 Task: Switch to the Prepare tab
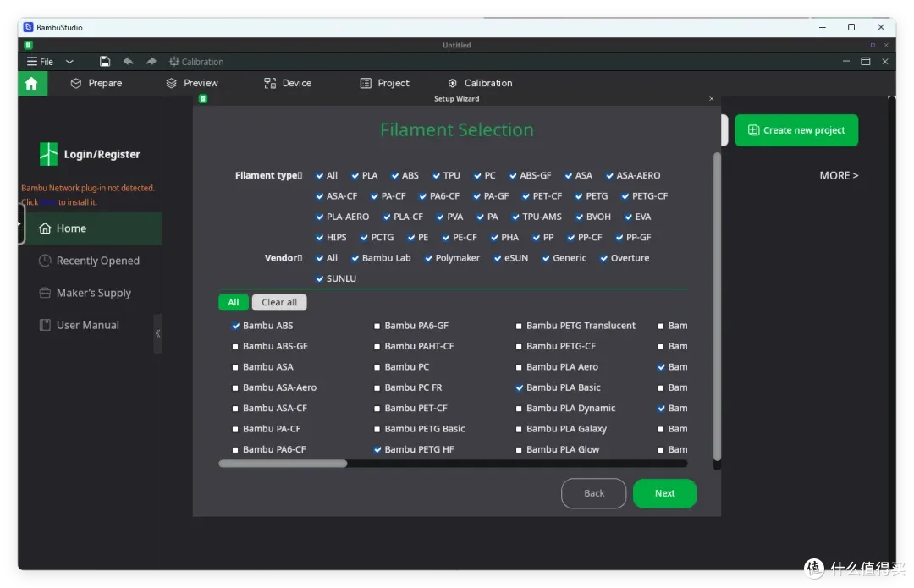tap(96, 83)
